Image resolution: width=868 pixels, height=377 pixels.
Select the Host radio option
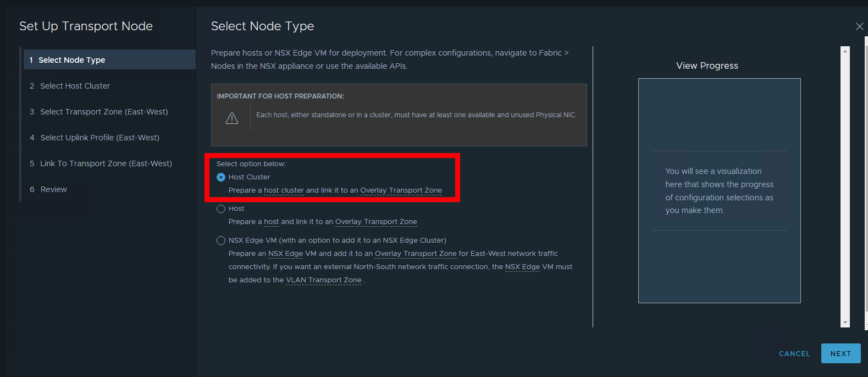(220, 209)
